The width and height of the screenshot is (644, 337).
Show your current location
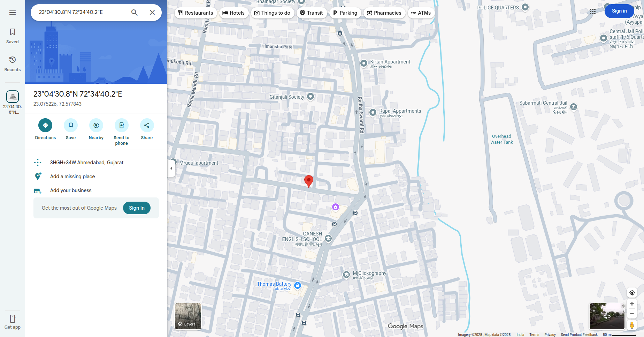[x=632, y=293]
